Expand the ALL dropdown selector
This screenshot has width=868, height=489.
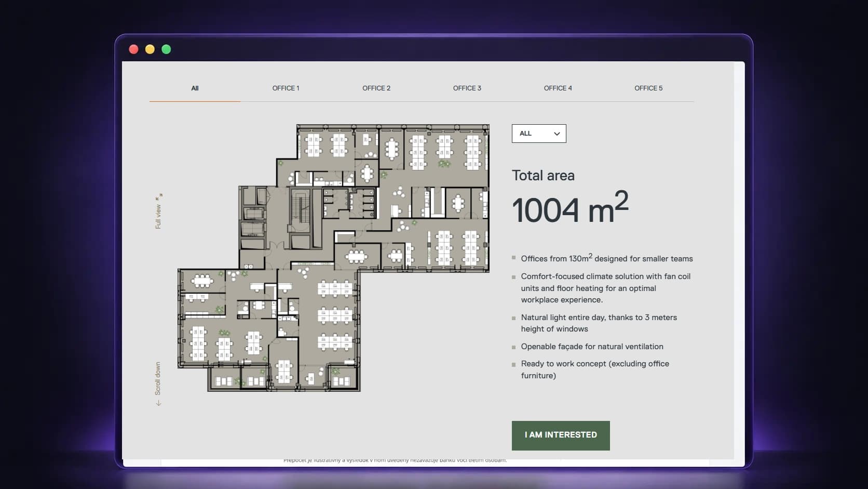coord(539,134)
